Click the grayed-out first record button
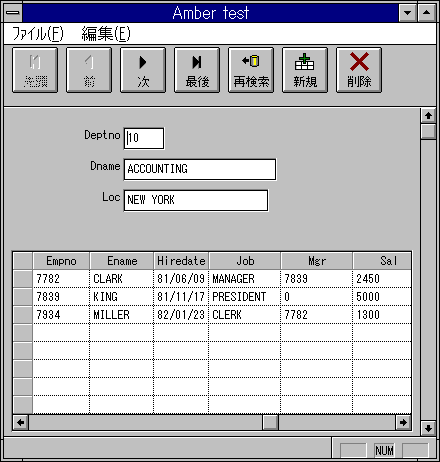Image resolution: width=440 pixels, height=462 pixels. (35, 70)
